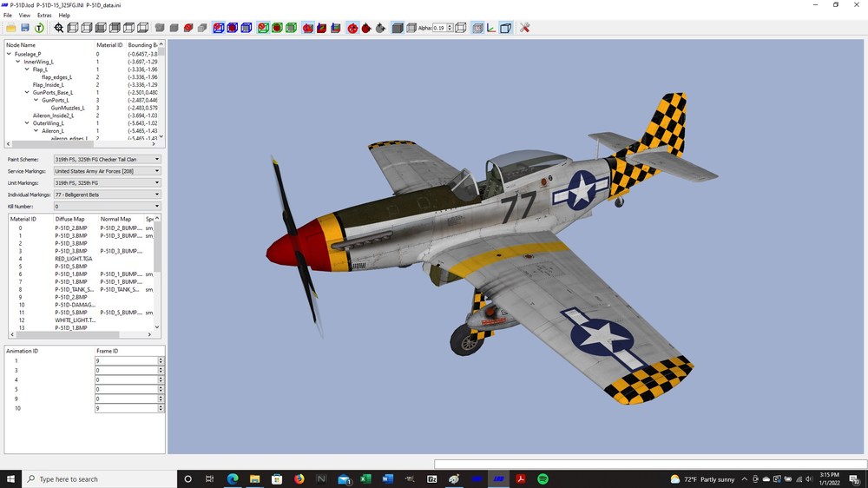Toggle the highlighted cube with red pattern icon

point(477,28)
